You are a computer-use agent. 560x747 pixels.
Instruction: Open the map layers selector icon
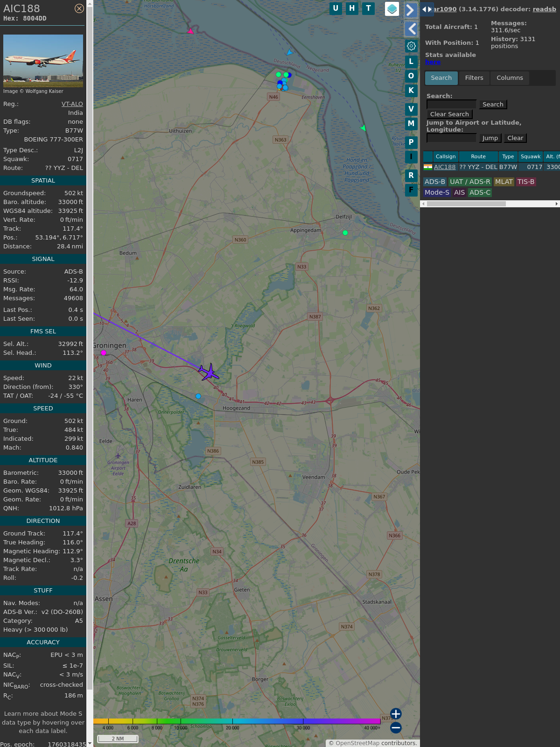pyautogui.click(x=392, y=8)
